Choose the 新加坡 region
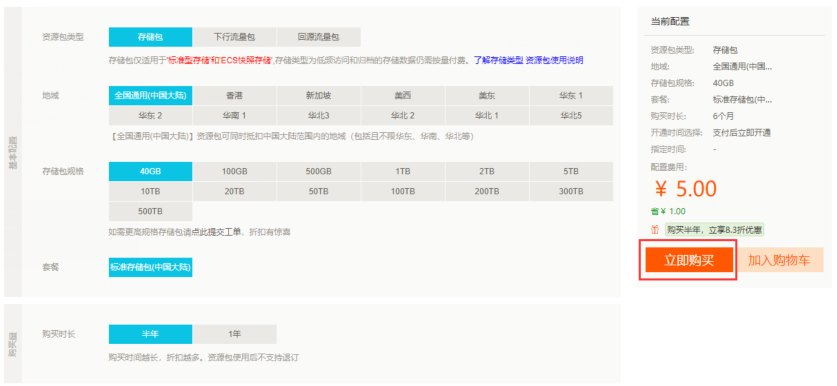 (319, 96)
